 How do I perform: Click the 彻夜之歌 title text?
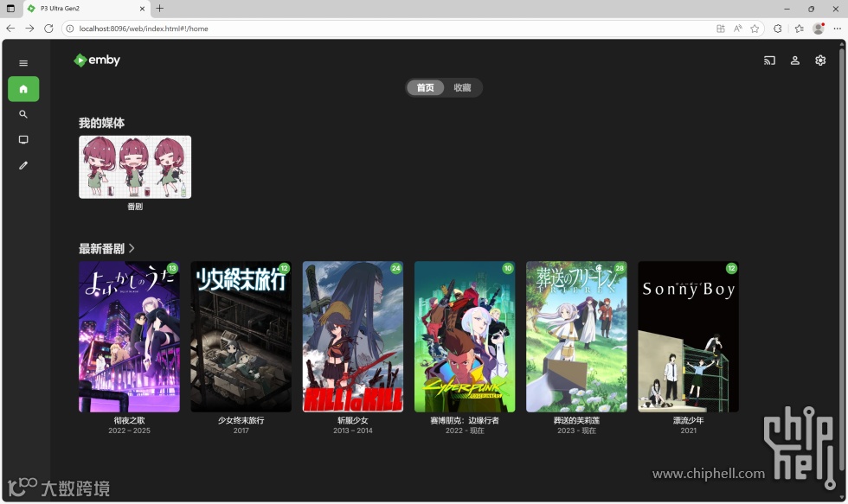129,420
